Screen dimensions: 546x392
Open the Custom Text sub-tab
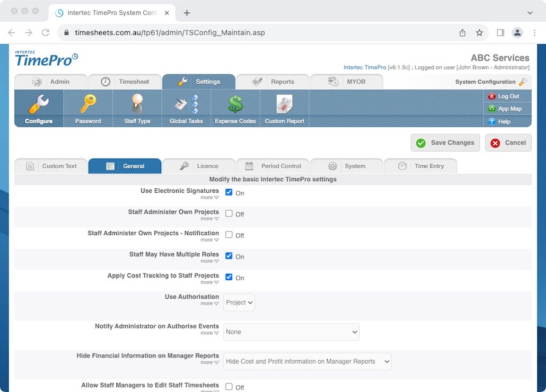(51, 166)
